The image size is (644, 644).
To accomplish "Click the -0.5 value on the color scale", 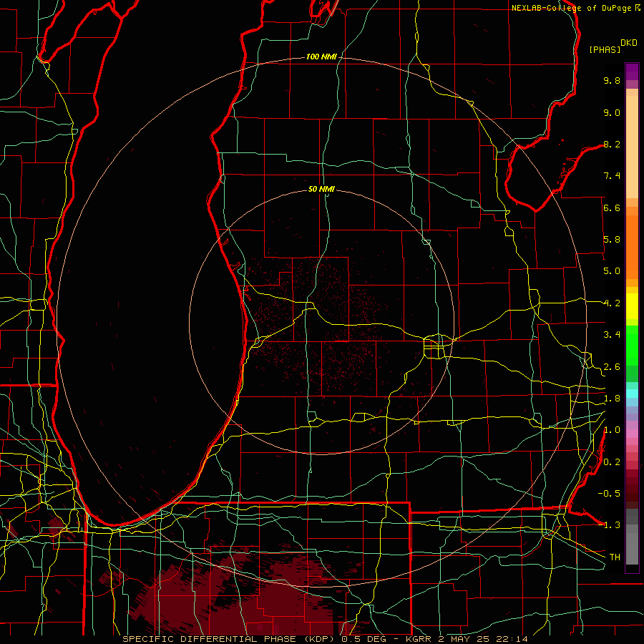I will [x=609, y=494].
